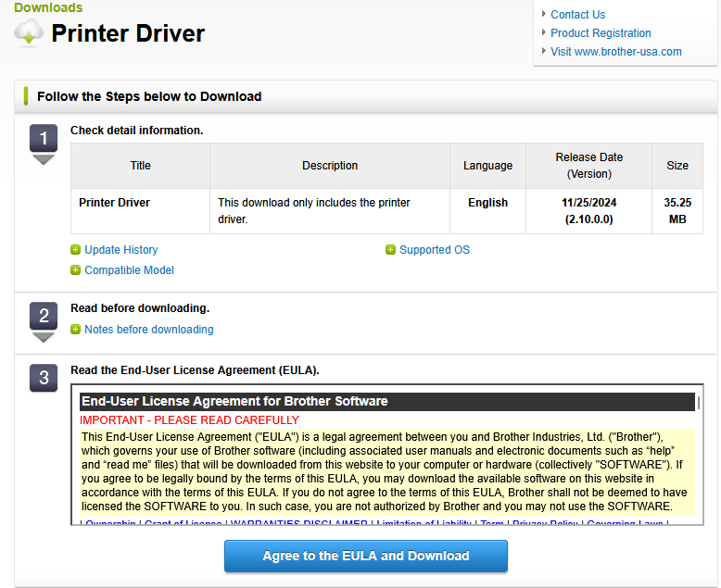Click Agree to the EULA and Download button

coord(366,556)
